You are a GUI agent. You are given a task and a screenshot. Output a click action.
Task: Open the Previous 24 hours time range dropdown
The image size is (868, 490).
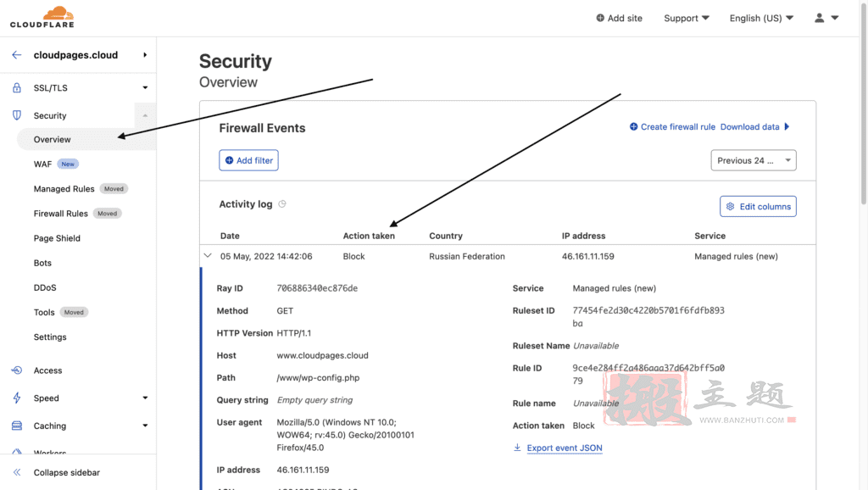click(x=754, y=160)
